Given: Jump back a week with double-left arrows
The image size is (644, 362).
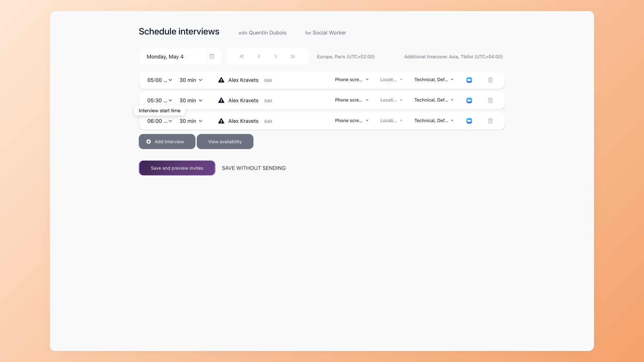Looking at the screenshot, I should 242,56.
